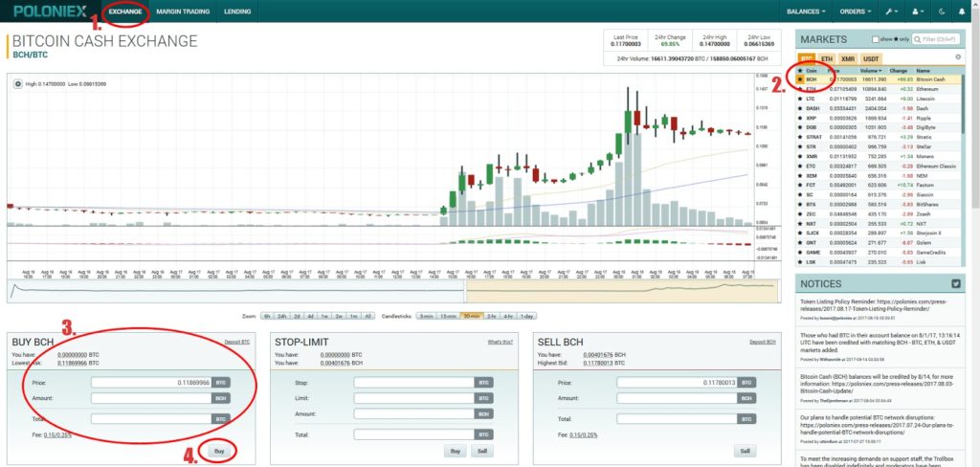Select the USDT markets tab
This screenshot has width=980, height=467.
[x=871, y=58]
